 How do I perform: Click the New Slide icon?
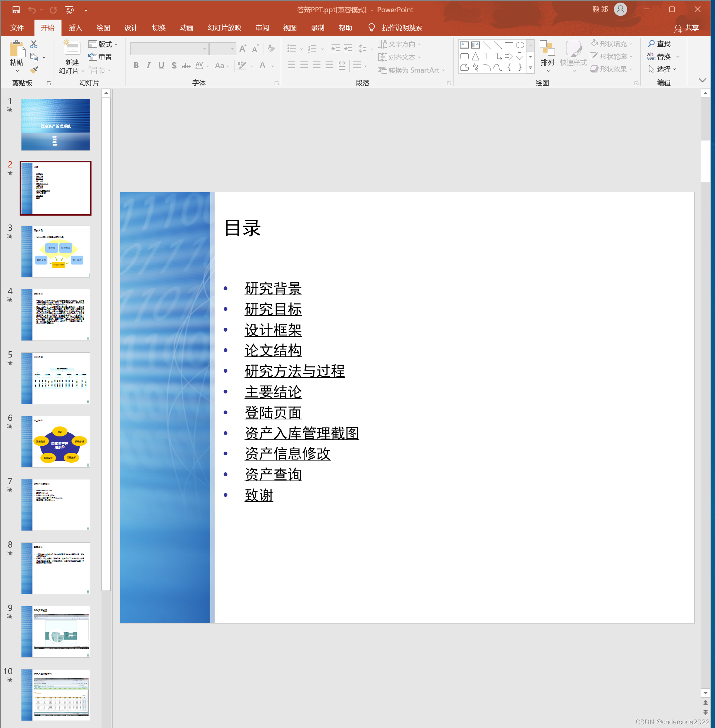click(x=72, y=48)
